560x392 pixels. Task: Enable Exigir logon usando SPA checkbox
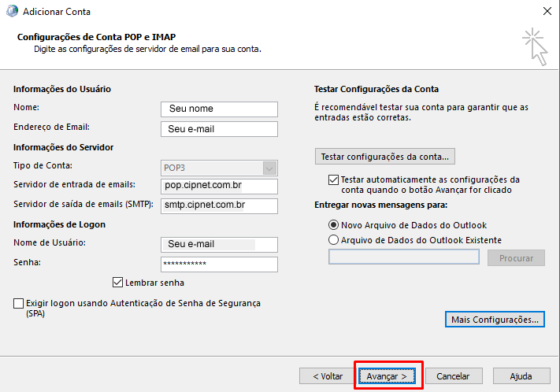click(18, 304)
